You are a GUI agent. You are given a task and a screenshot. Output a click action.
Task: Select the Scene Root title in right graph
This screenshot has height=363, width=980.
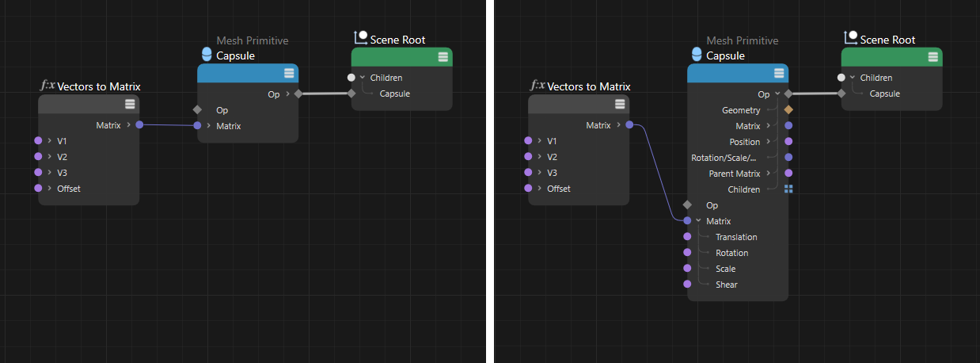click(887, 40)
